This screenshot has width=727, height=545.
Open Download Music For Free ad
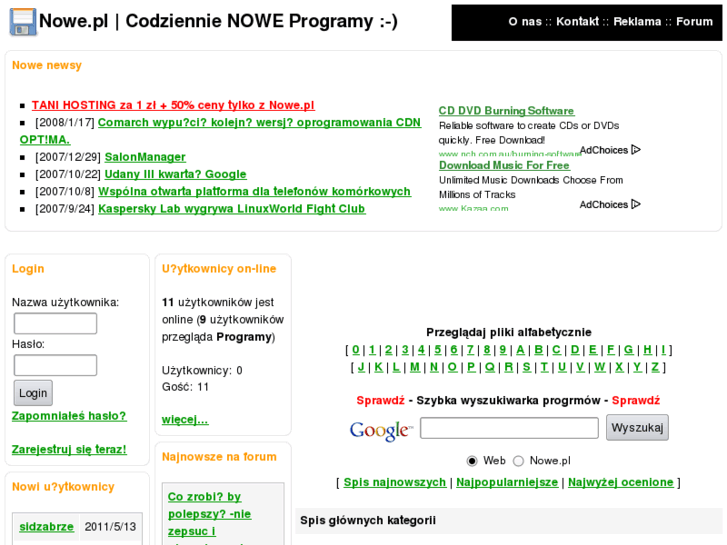[x=504, y=166]
